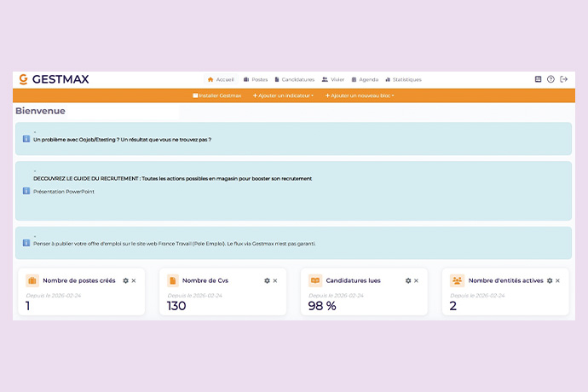Click the logout icon

click(563, 79)
